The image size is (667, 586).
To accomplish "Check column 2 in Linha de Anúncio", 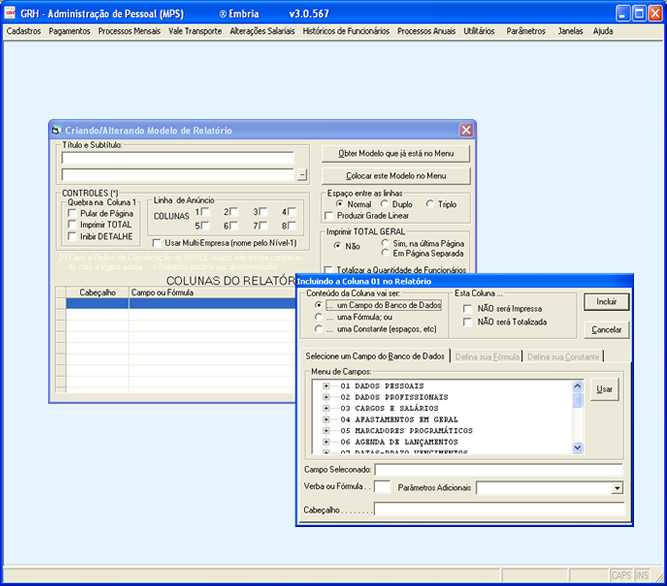I will (234, 211).
